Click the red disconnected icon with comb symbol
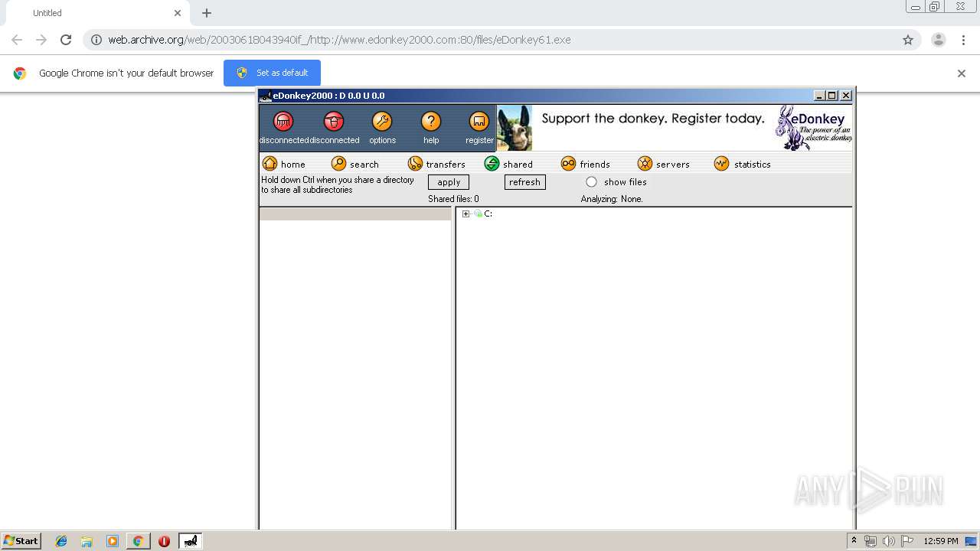Viewport: 980px width, 551px height. 283,122
